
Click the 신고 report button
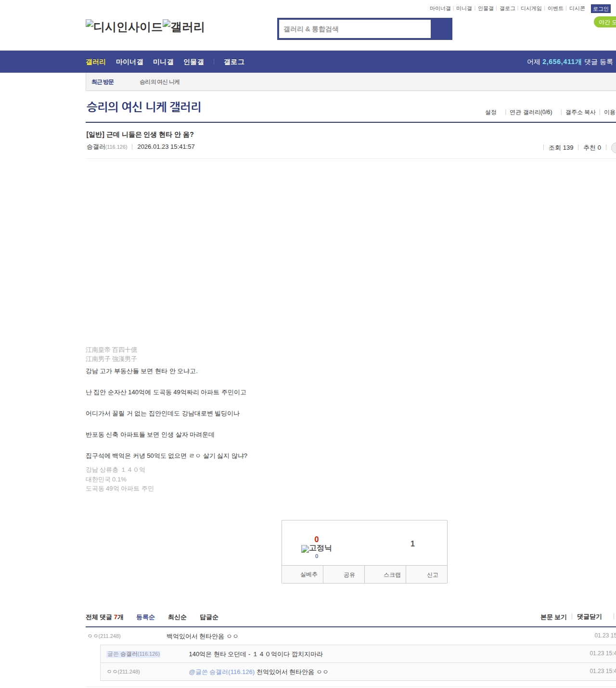427,574
